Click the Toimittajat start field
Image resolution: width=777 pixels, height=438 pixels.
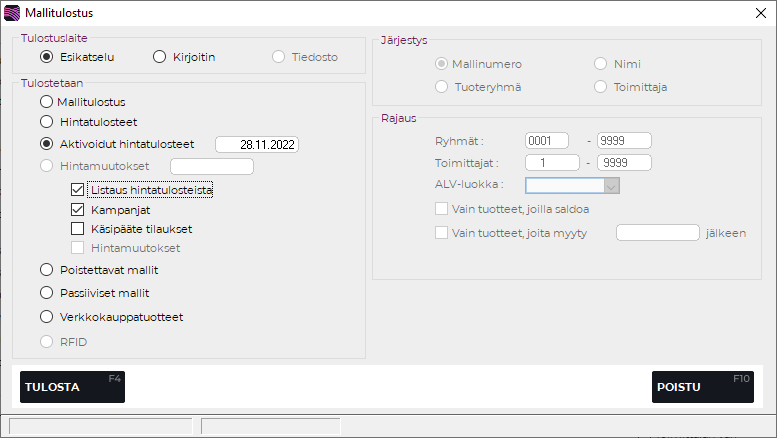[552, 162]
